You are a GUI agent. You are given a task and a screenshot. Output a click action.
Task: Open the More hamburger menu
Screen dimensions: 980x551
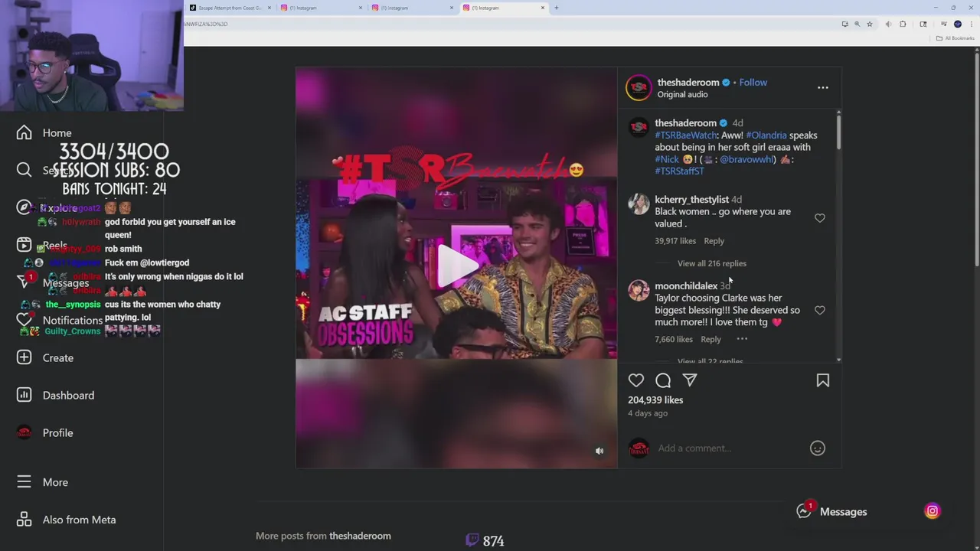pyautogui.click(x=42, y=482)
